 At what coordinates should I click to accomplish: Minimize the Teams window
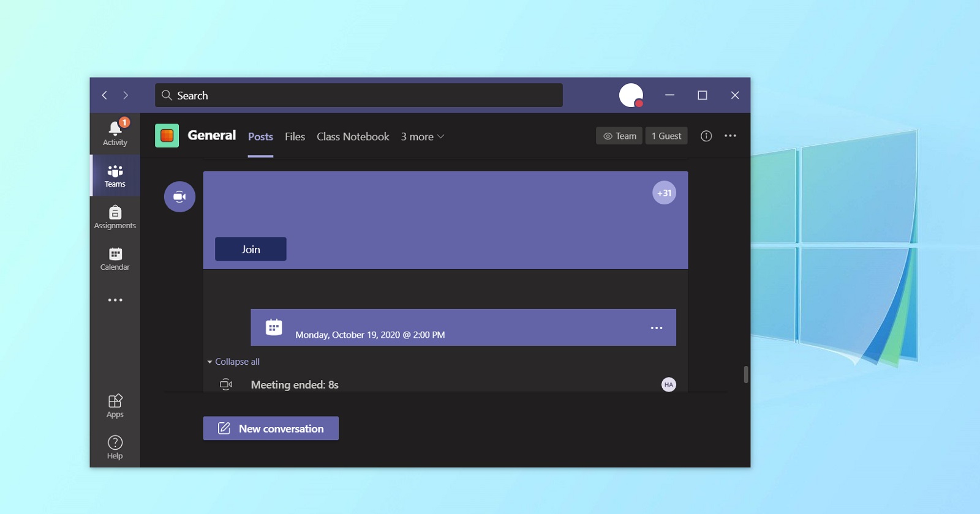(x=669, y=95)
